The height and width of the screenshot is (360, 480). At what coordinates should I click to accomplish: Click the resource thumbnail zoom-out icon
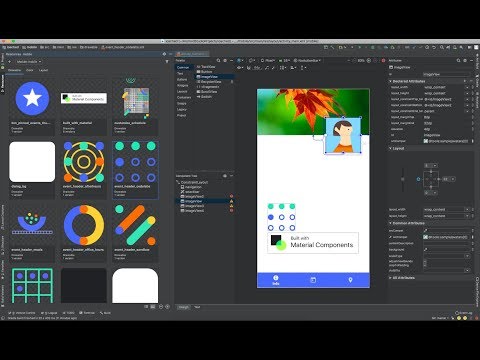click(161, 307)
